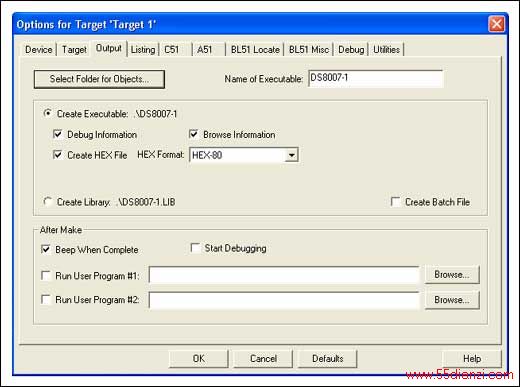
Task: Check the Run User Program #2 box
Action: (x=46, y=300)
